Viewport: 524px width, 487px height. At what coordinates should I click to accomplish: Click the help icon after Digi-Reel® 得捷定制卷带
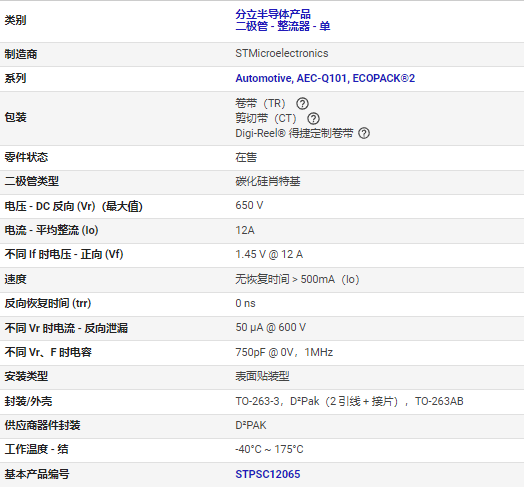[364, 133]
